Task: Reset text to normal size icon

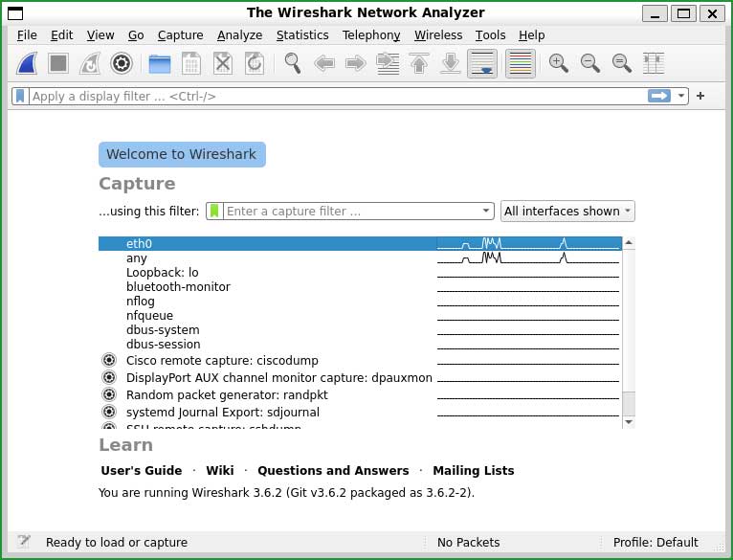Action: tap(622, 63)
